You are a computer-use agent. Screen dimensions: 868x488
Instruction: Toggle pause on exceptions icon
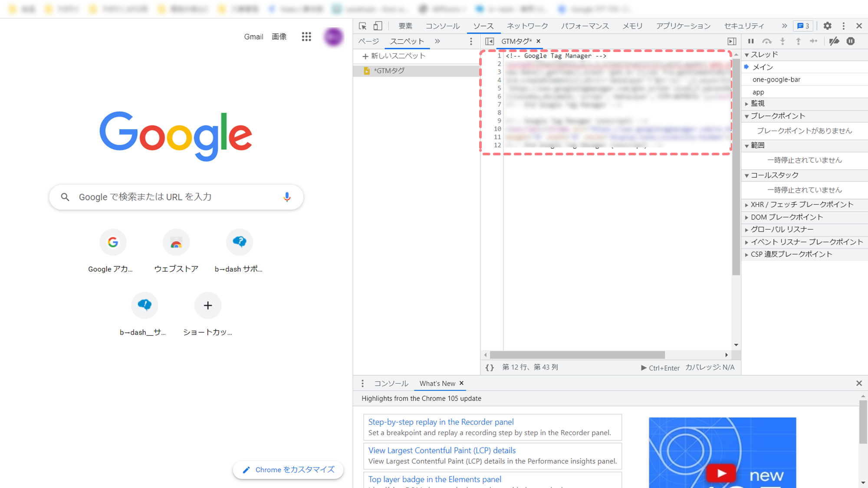click(851, 41)
